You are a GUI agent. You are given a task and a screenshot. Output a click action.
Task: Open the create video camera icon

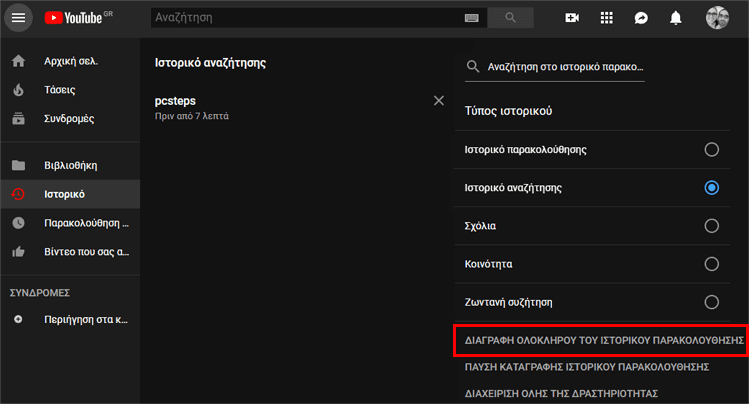(x=572, y=18)
